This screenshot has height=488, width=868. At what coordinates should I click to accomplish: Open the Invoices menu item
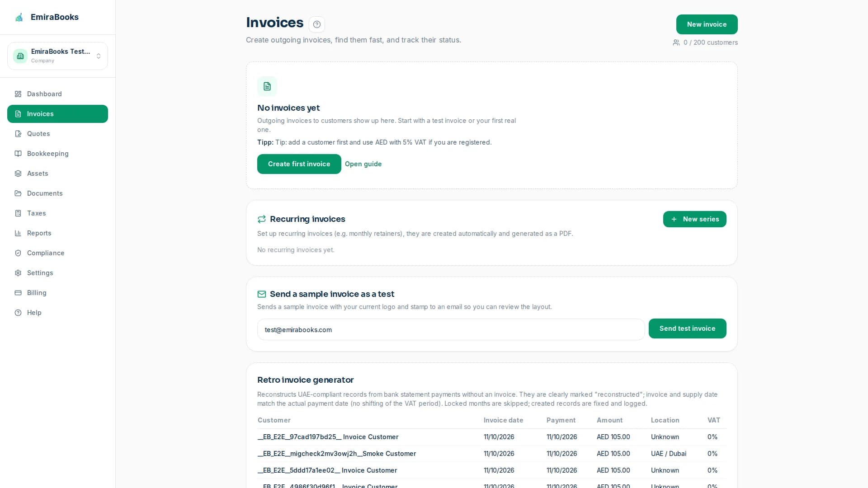tap(57, 114)
